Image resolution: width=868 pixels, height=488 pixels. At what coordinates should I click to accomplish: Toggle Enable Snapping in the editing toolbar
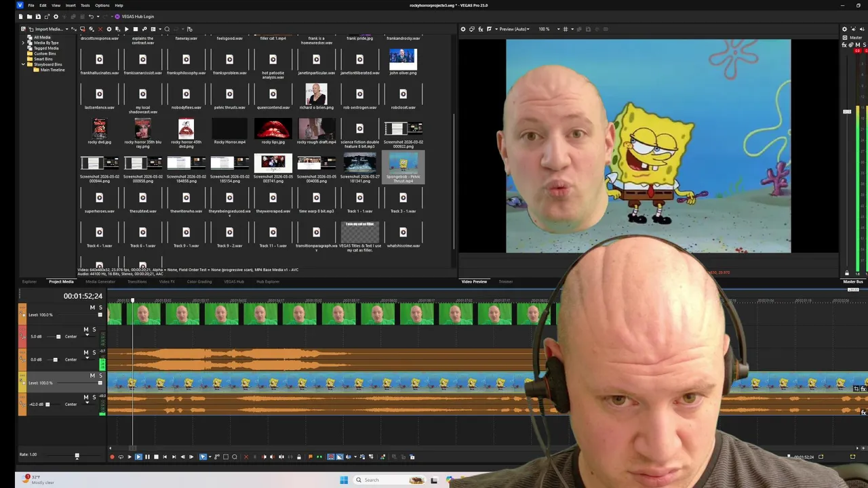click(330, 457)
